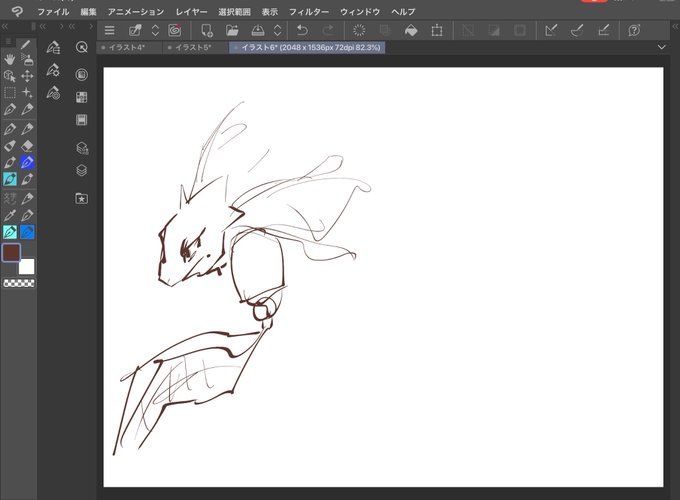
Task: Click the Redo arrow icon
Action: (328, 30)
